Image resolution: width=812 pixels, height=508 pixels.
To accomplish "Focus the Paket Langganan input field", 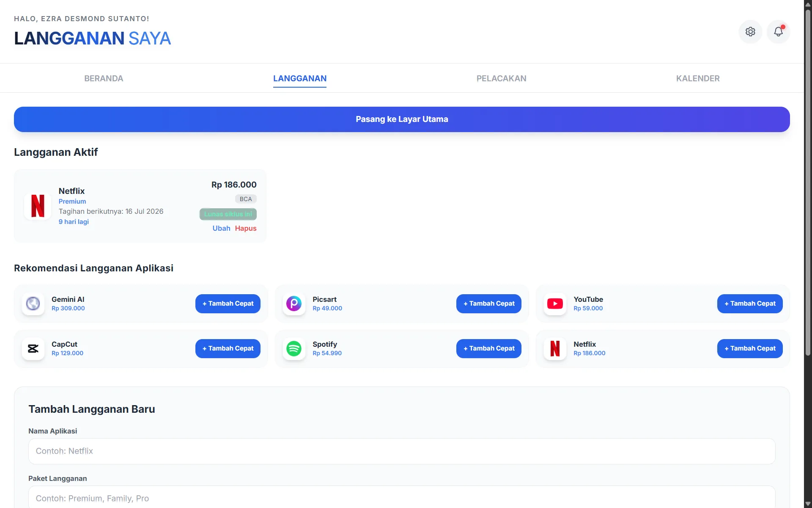I will (402, 497).
